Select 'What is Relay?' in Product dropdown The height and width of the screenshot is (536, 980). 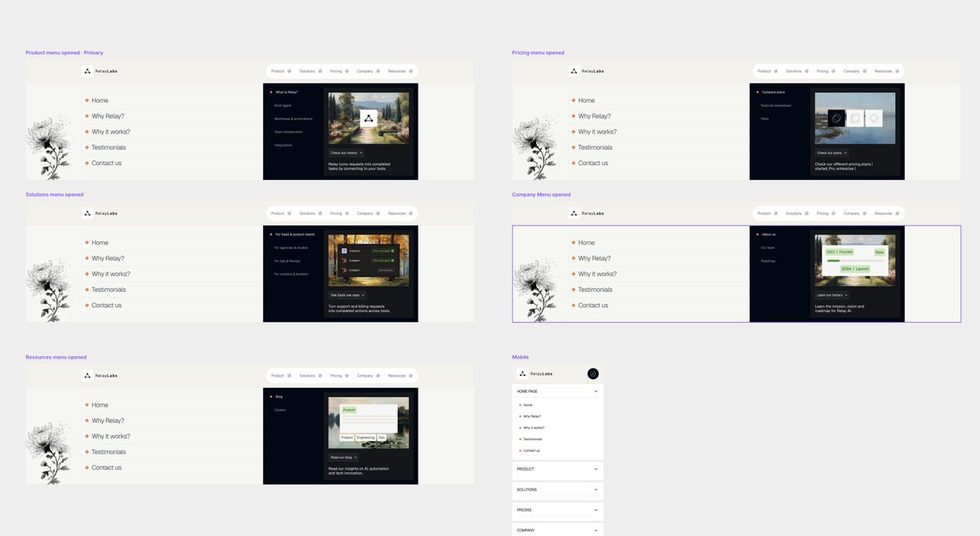coord(287,92)
